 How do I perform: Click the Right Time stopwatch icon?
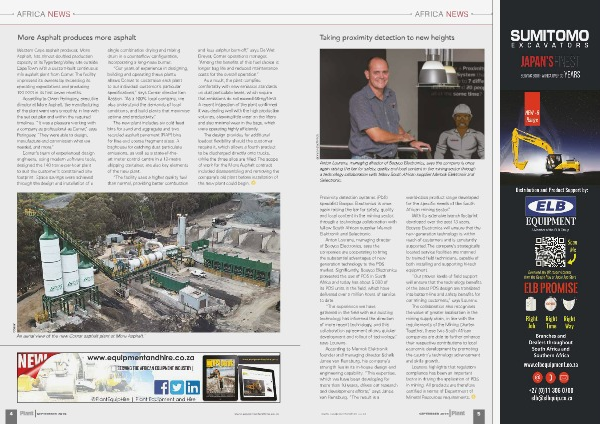coord(551,305)
